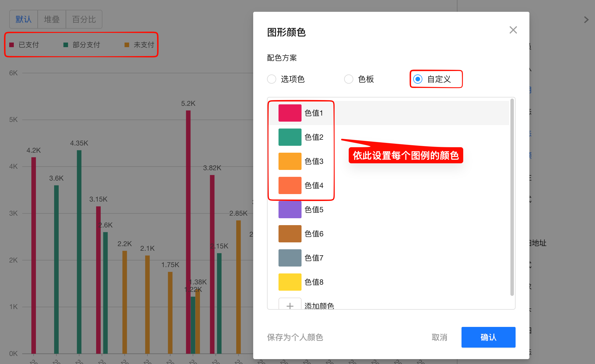This screenshot has height=364, width=595.
Task: Expand right panel chevron arrow
Action: [586, 20]
